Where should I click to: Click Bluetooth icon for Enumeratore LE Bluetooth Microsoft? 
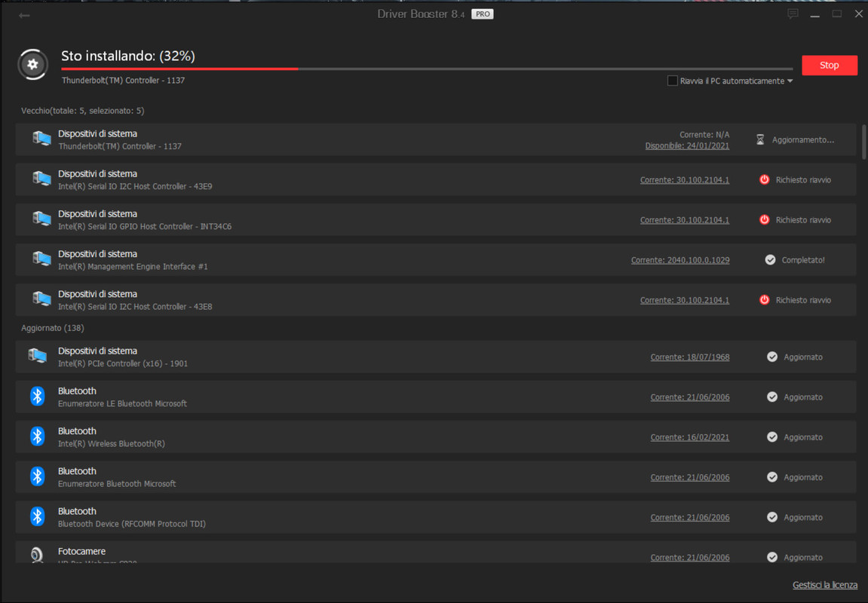tap(37, 396)
